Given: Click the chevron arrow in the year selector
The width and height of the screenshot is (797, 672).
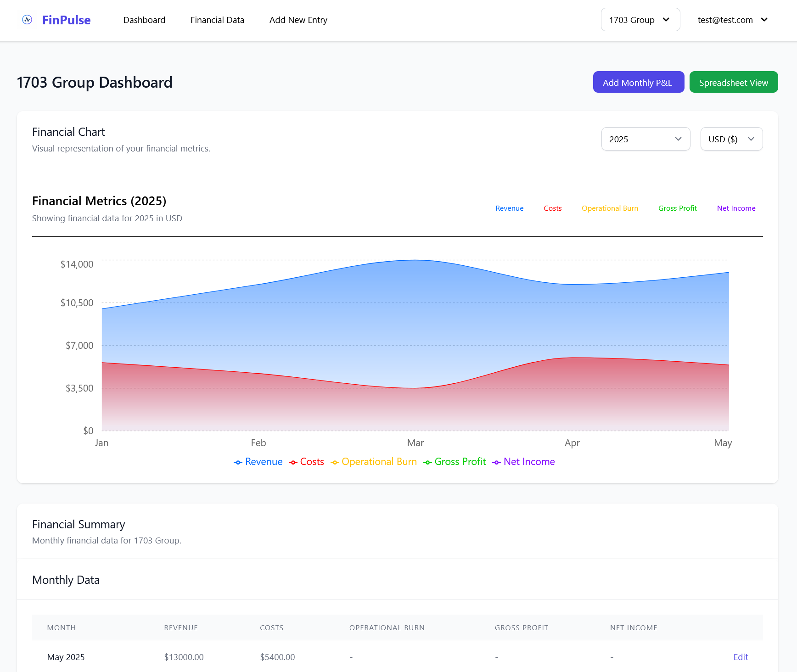Looking at the screenshot, I should click(678, 139).
